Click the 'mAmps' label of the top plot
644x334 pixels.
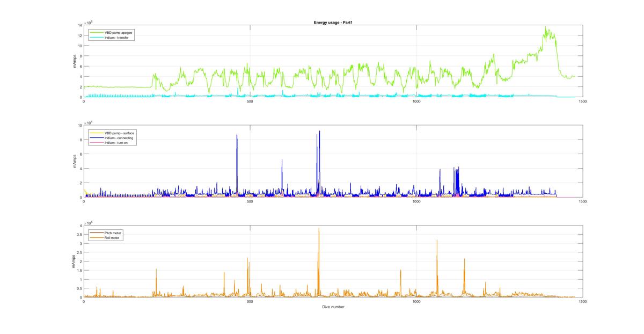click(75, 61)
